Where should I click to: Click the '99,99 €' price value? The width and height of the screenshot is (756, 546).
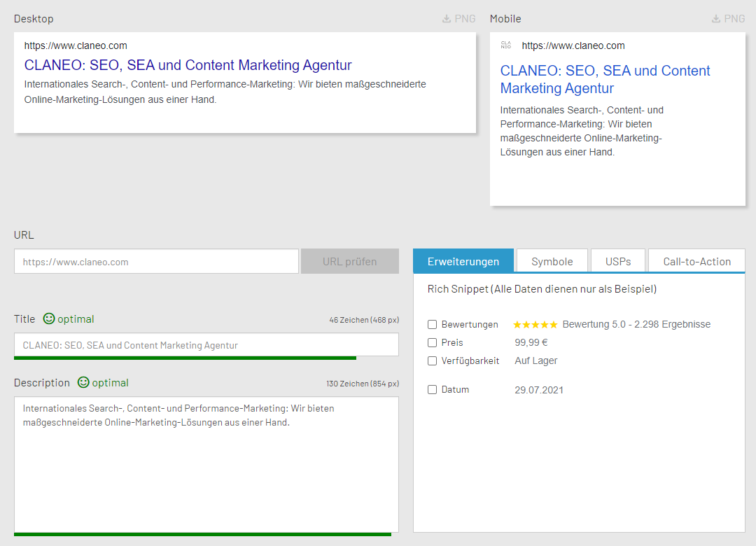coord(531,343)
